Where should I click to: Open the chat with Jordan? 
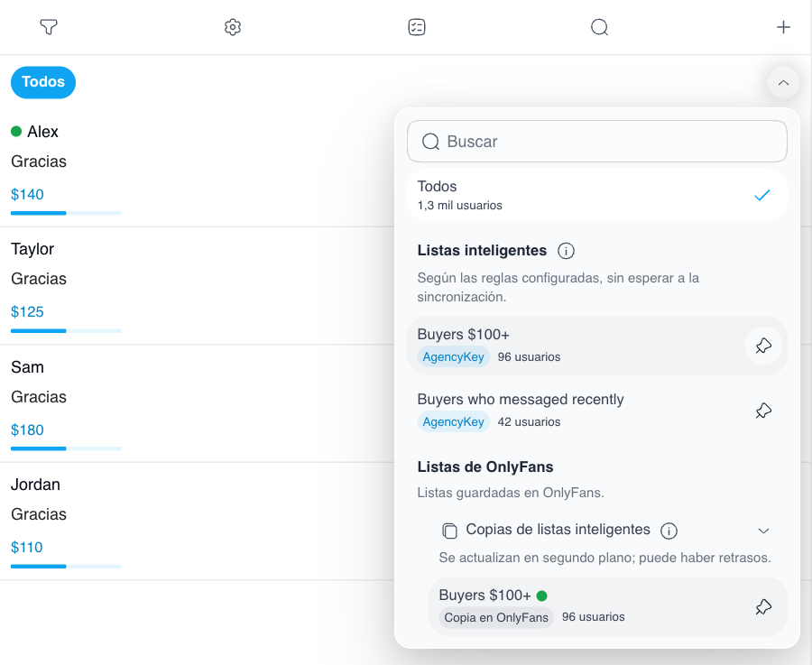pos(197,521)
